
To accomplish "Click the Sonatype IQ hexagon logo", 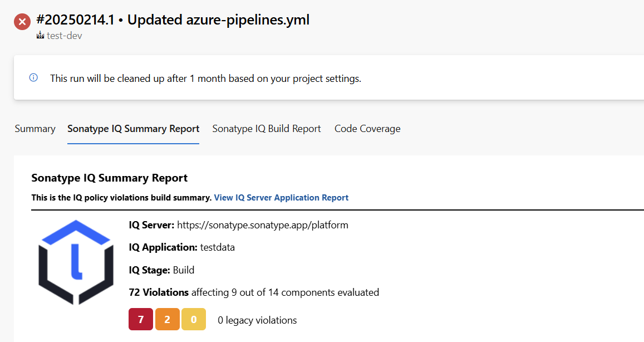I will point(76,262).
